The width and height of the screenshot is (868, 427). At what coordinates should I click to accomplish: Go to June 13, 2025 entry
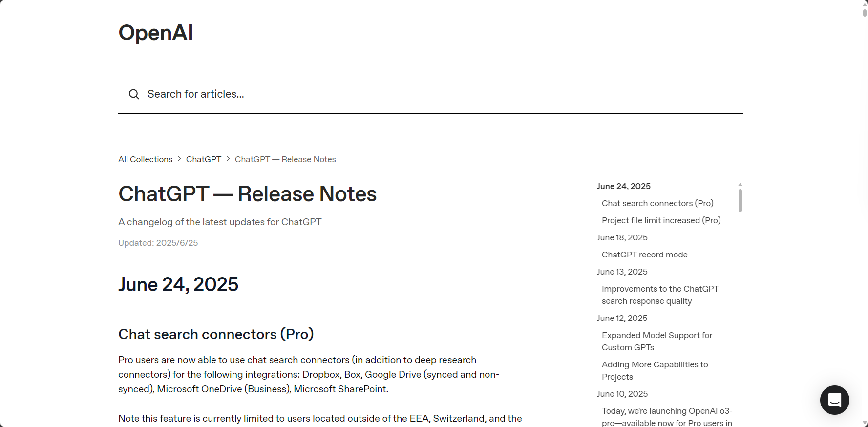pos(622,272)
